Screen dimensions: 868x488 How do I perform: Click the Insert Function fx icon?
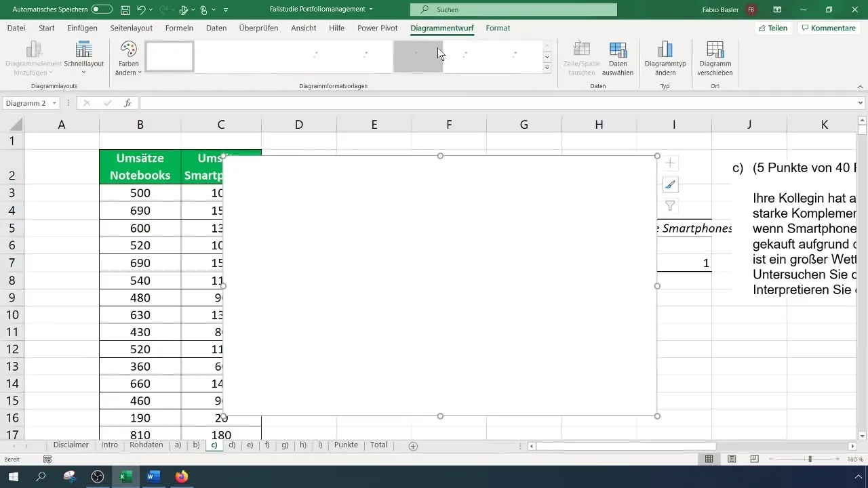click(127, 103)
